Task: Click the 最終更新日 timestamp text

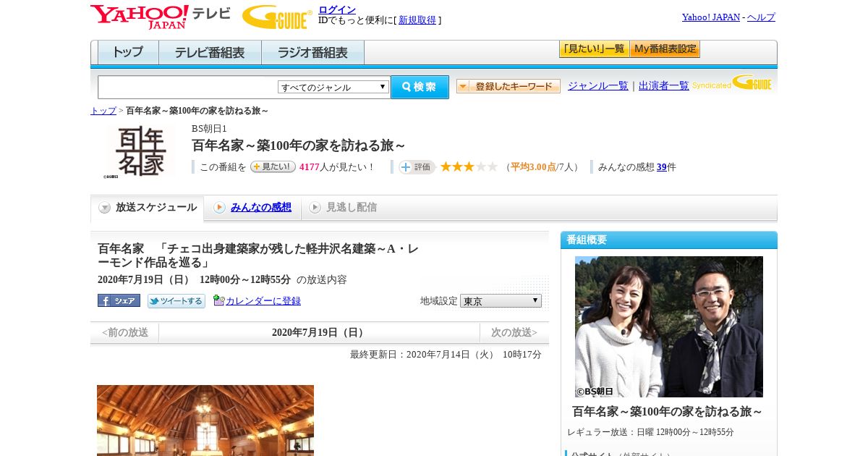Action: (x=446, y=354)
